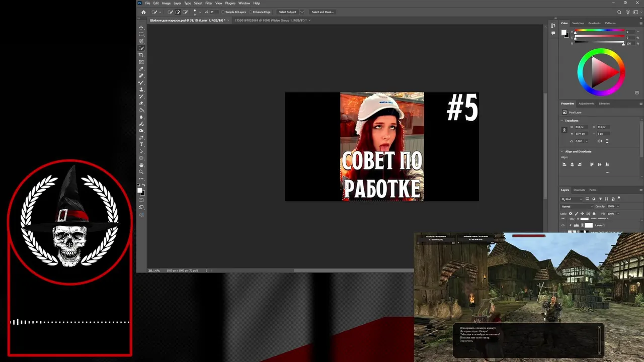This screenshot has height=362, width=644.
Task: Choose Subtract from Selection mode icon
Action: click(186, 12)
